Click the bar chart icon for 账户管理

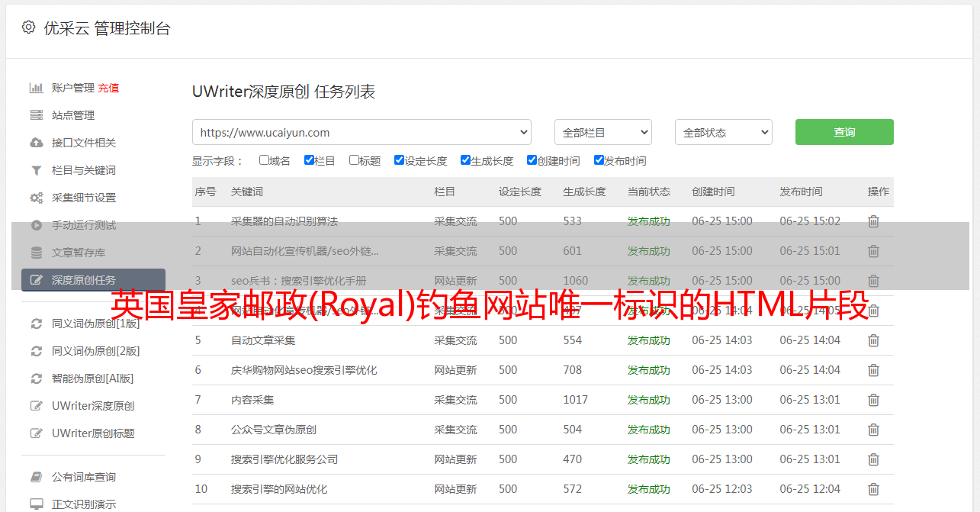click(36, 88)
